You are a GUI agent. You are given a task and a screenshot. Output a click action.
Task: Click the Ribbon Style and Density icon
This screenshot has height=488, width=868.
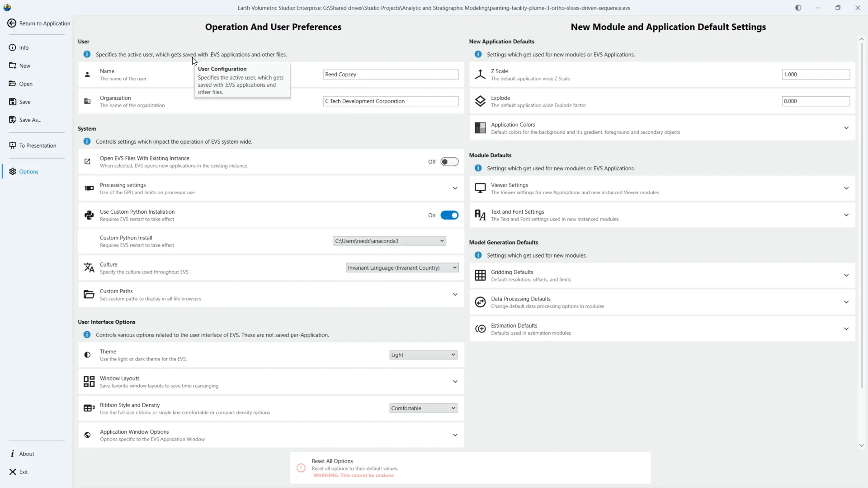point(89,408)
